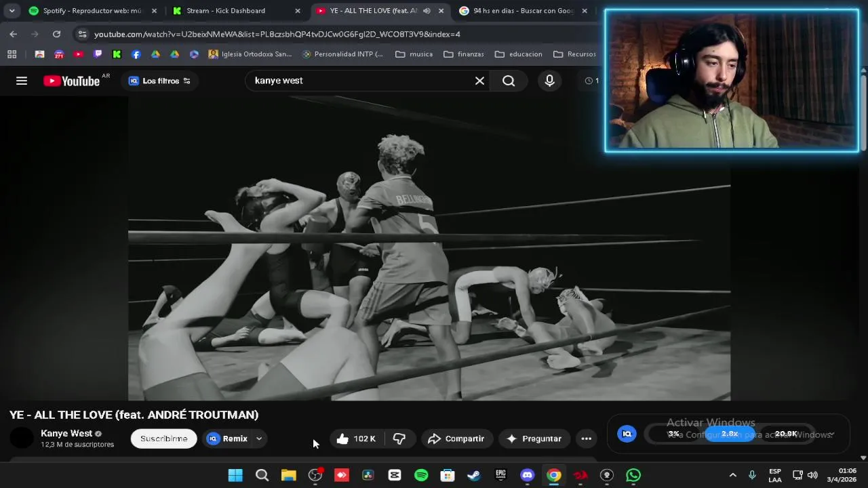
Task: Subscribe via the Suscribirme button
Action: 163,439
